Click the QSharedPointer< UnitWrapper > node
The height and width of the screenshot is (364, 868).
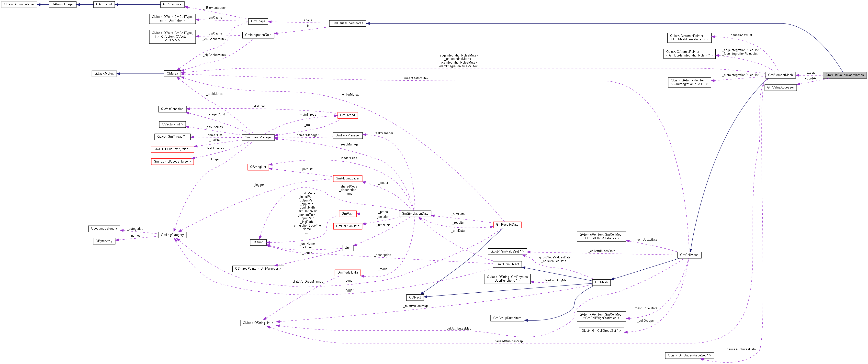(x=258, y=269)
